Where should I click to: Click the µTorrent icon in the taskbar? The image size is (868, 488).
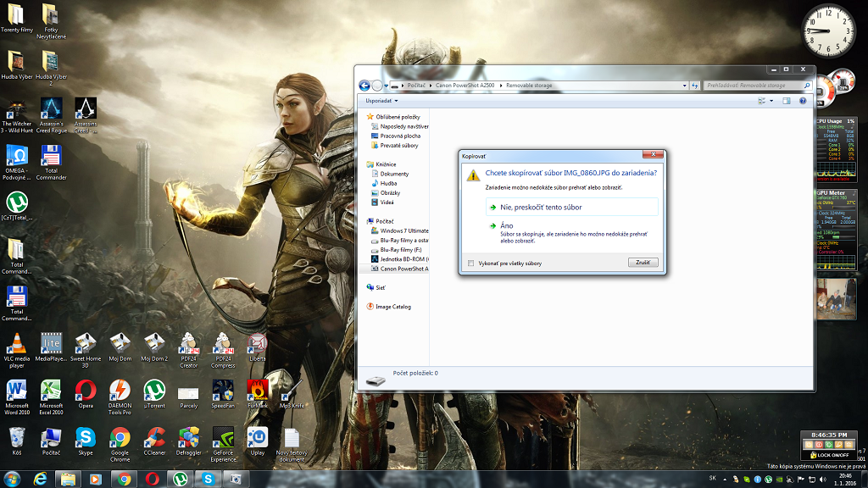180,479
